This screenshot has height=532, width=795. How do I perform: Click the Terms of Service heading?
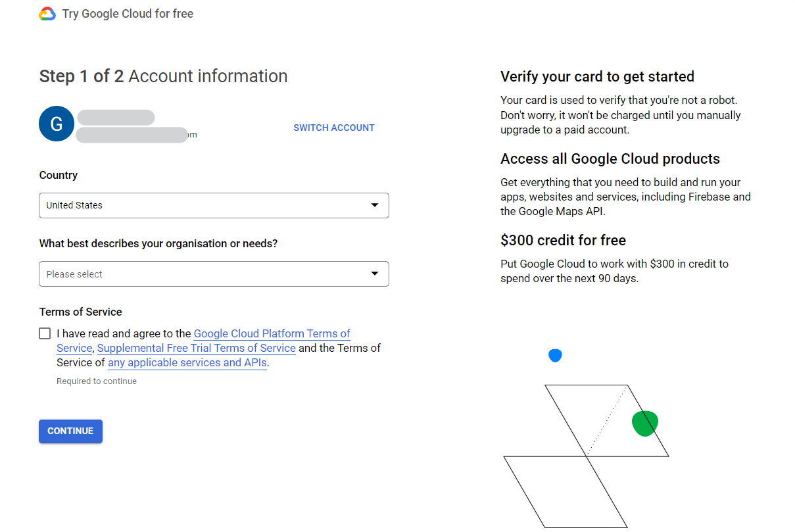click(x=80, y=312)
